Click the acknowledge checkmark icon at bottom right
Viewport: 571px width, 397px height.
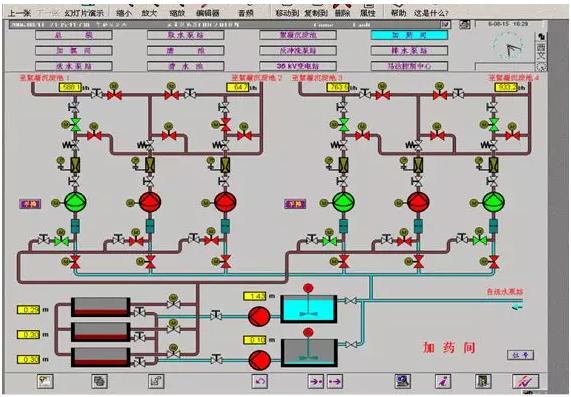[x=525, y=381]
